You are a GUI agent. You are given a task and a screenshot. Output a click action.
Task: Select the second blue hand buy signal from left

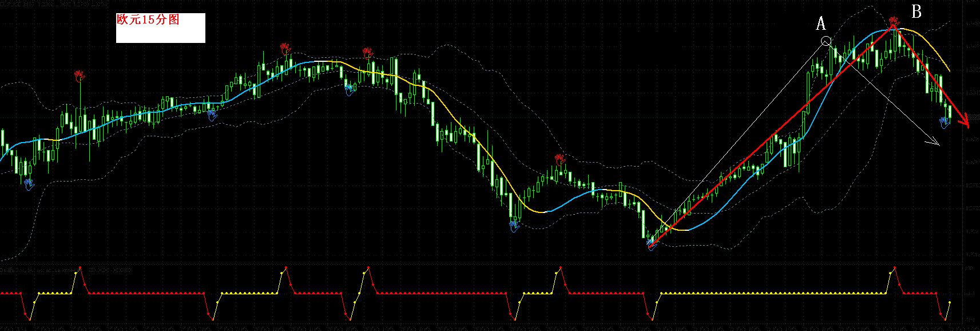click(x=212, y=115)
